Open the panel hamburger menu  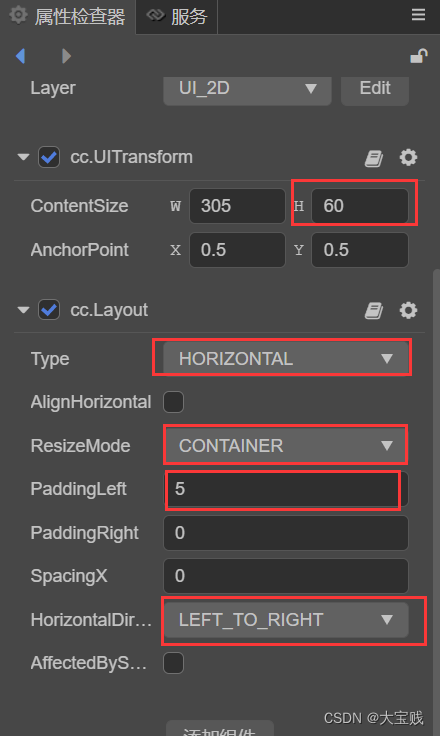[418, 15]
